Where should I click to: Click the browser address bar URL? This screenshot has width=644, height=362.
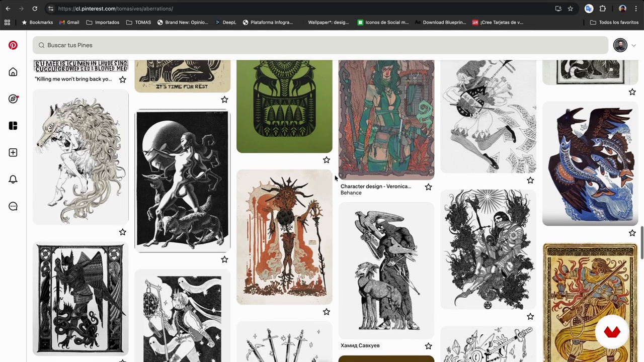(x=116, y=9)
